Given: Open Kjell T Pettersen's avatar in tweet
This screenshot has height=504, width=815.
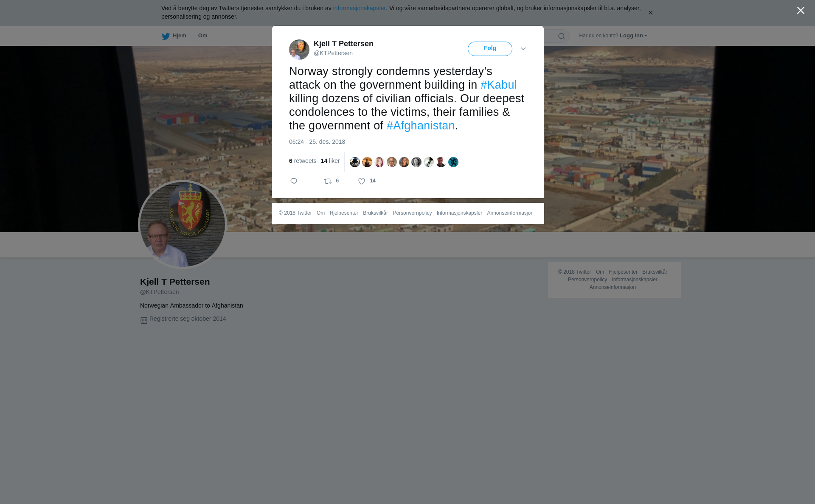Looking at the screenshot, I should (x=299, y=50).
